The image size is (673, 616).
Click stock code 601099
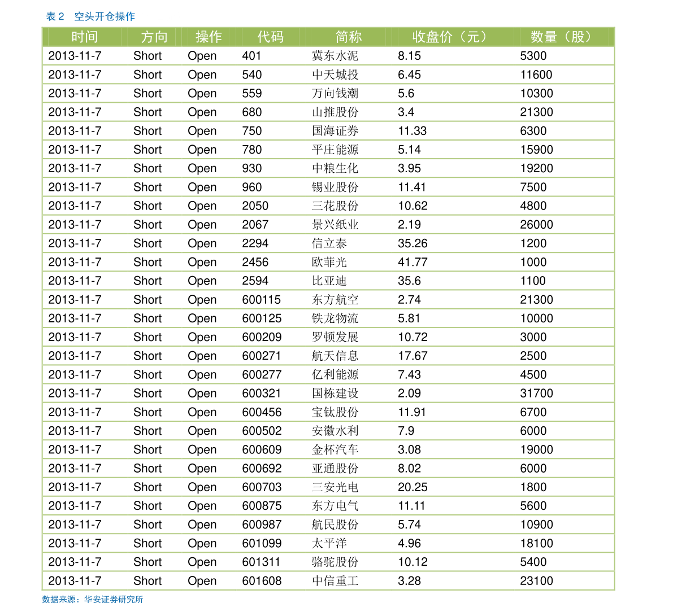(262, 544)
